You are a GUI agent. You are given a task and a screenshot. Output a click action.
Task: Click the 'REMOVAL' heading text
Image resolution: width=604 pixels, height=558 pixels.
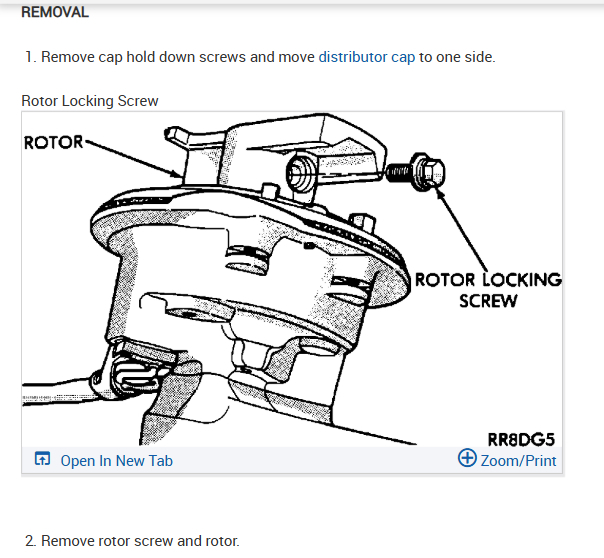pos(55,12)
